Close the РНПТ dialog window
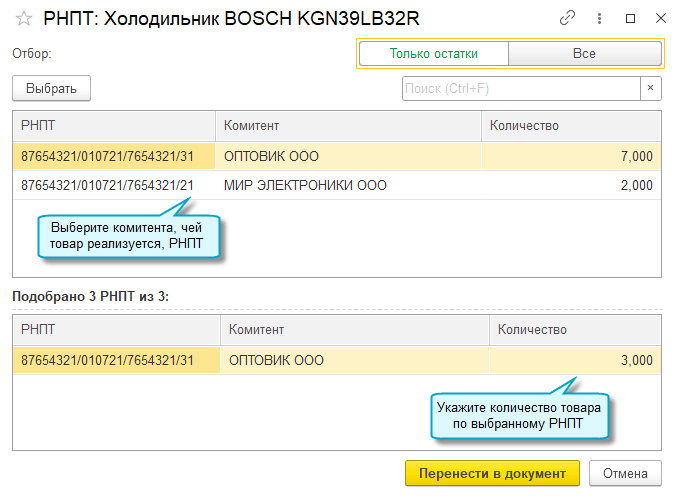The image size is (680, 499). (x=660, y=19)
